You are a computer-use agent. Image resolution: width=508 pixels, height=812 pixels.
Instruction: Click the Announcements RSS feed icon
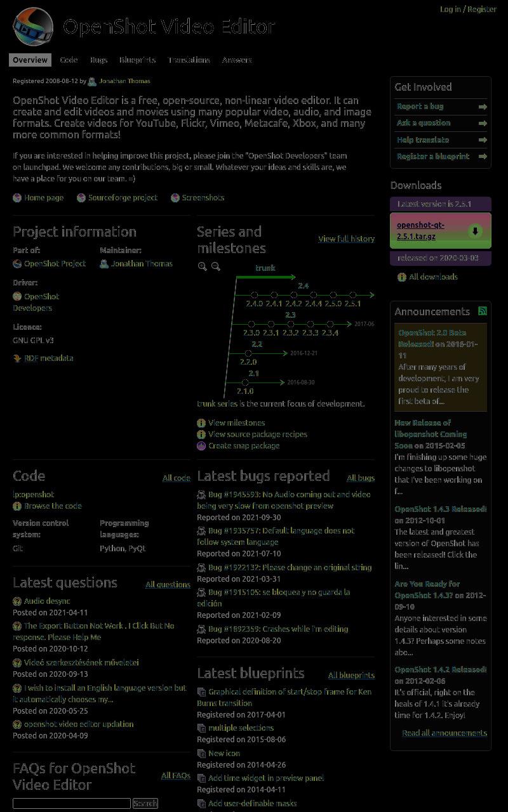click(x=483, y=311)
